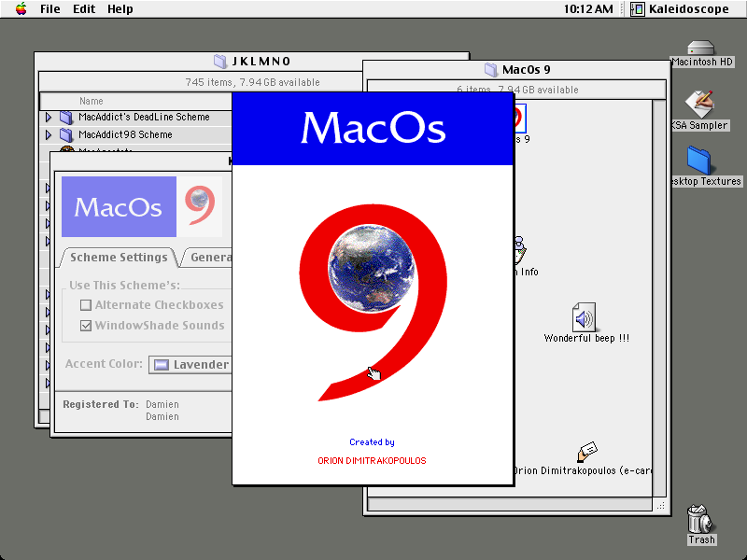Expand MacAddict's DeadLine Scheme folder triangle
This screenshot has height=560, width=747.
pyautogui.click(x=49, y=118)
